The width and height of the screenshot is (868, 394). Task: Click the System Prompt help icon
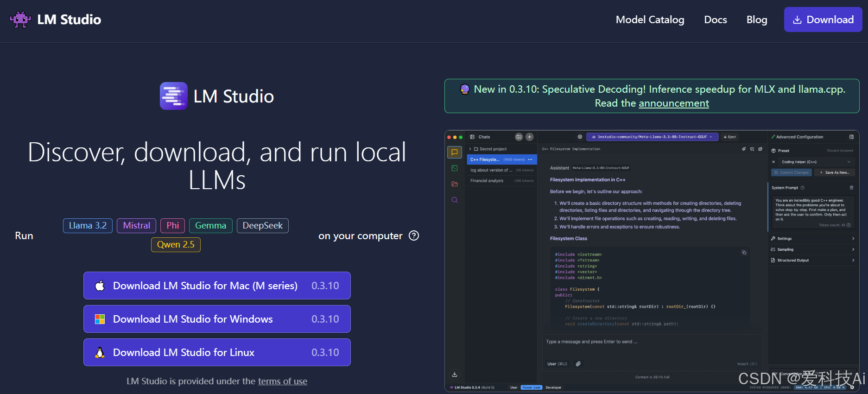803,188
